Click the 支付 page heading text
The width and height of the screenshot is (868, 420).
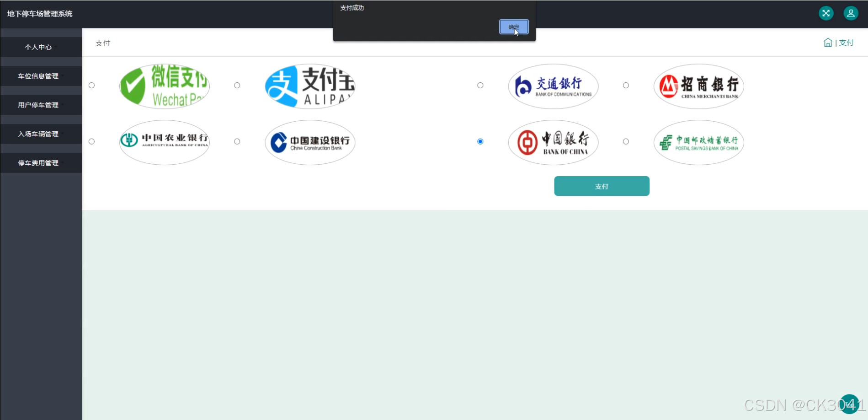click(x=102, y=43)
